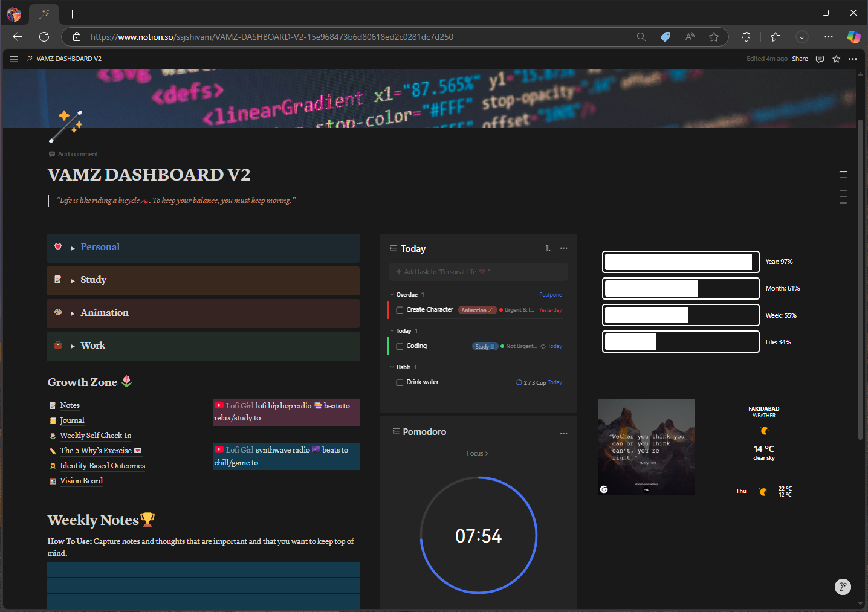Open the Weekly Self Check-In link
The image size is (868, 612).
tap(96, 436)
